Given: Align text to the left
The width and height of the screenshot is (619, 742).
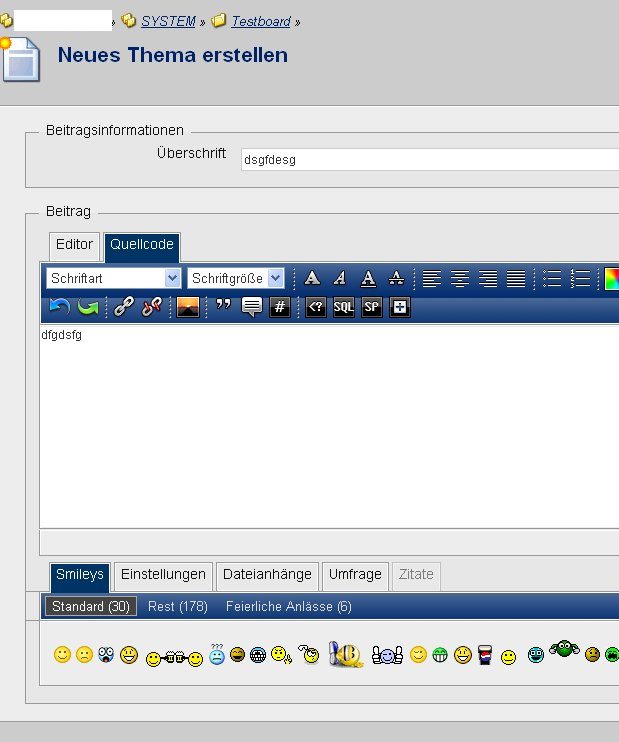Looking at the screenshot, I should [432, 278].
